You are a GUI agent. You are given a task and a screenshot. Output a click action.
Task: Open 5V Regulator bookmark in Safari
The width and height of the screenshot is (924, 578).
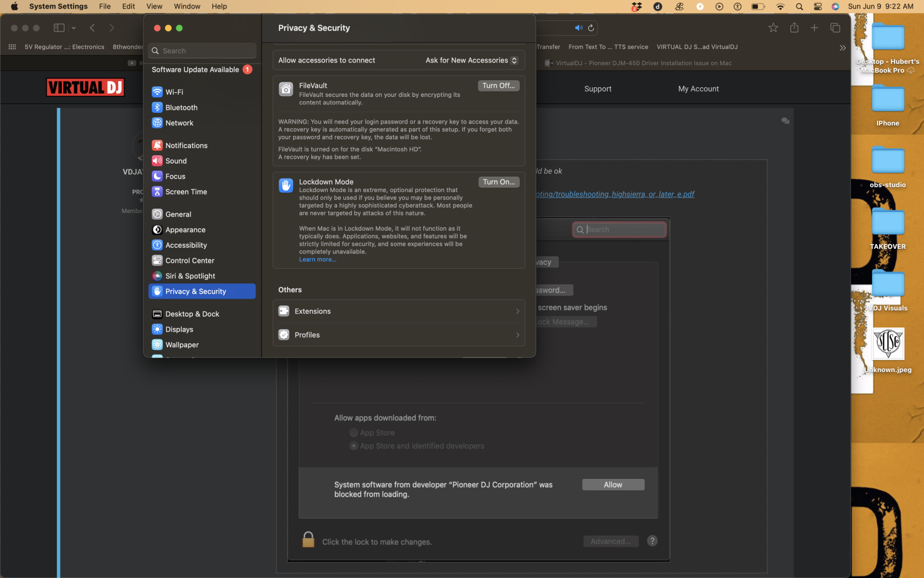[x=64, y=47]
